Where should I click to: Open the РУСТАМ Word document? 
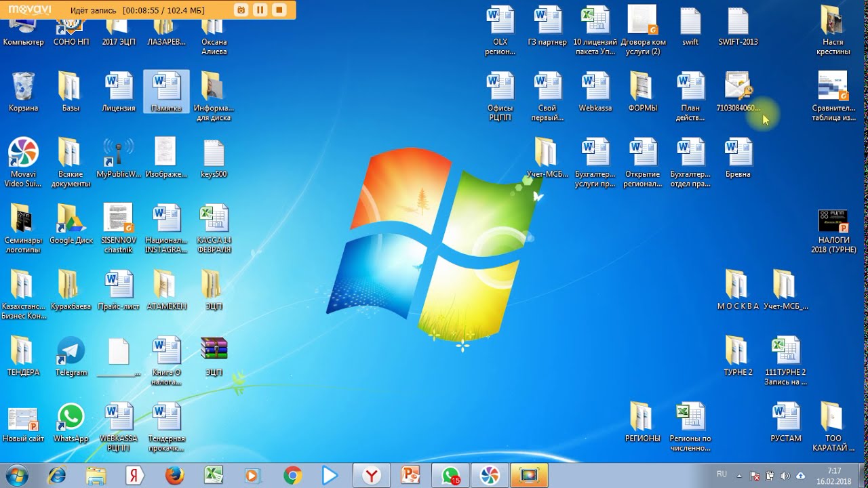pyautogui.click(x=786, y=423)
